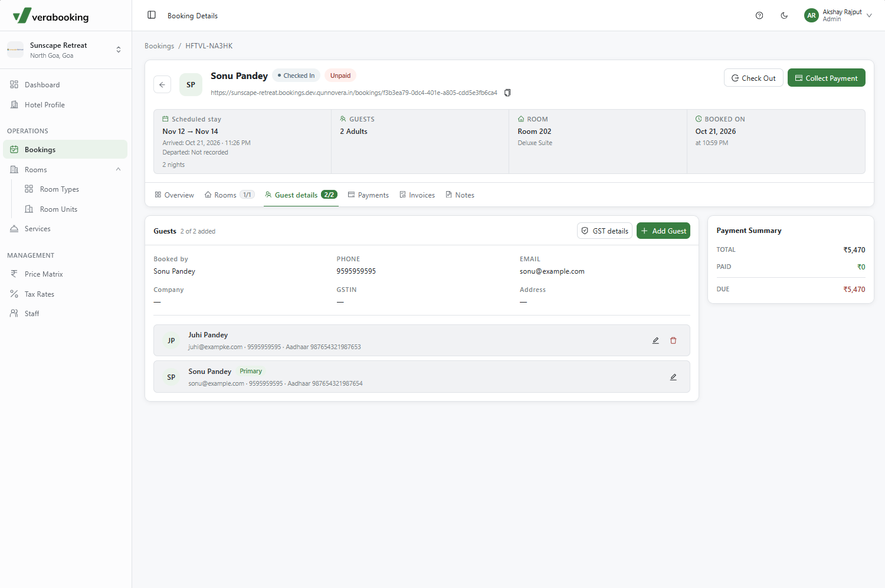This screenshot has width=885, height=588.
Task: Copy the booking URL with copy icon
Action: pyautogui.click(x=507, y=93)
